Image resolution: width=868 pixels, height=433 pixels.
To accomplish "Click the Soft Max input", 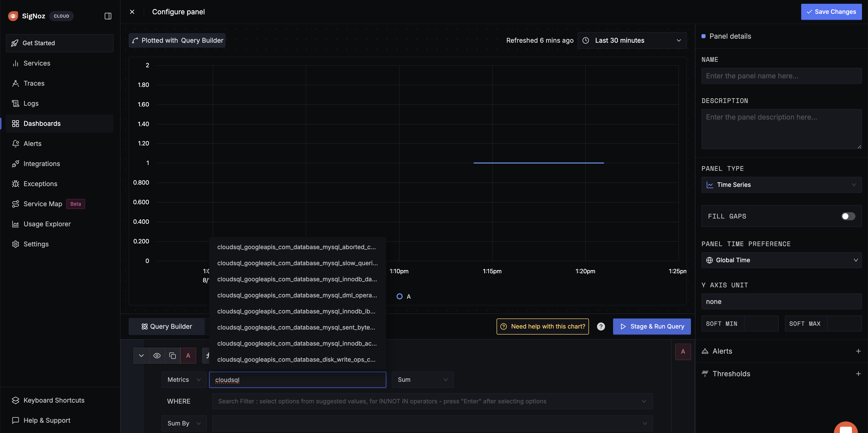I will coord(844,323).
